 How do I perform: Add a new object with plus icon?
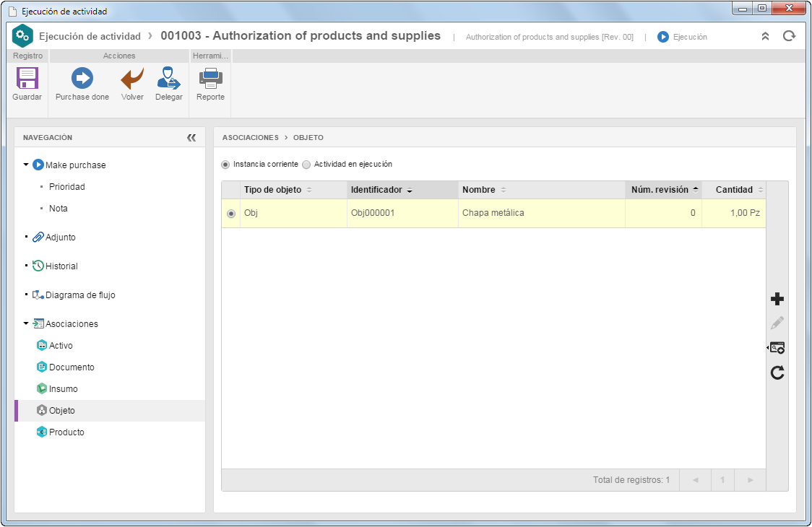point(777,299)
